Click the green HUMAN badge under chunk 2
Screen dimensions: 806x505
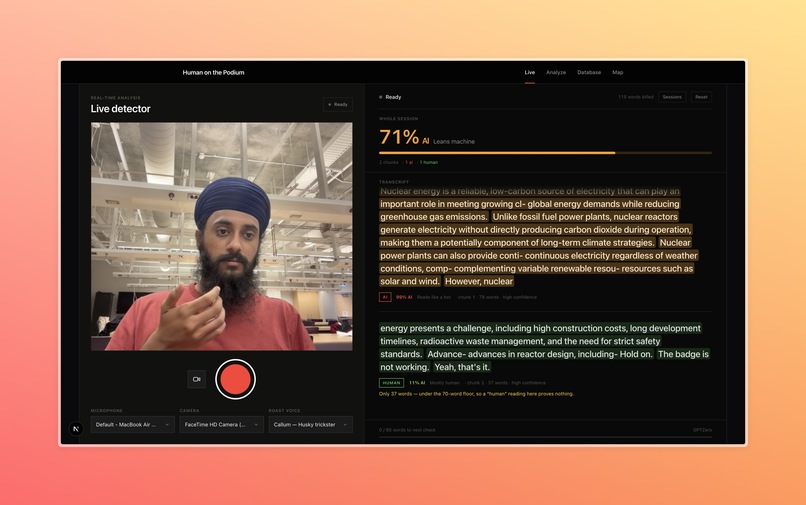[391, 383]
